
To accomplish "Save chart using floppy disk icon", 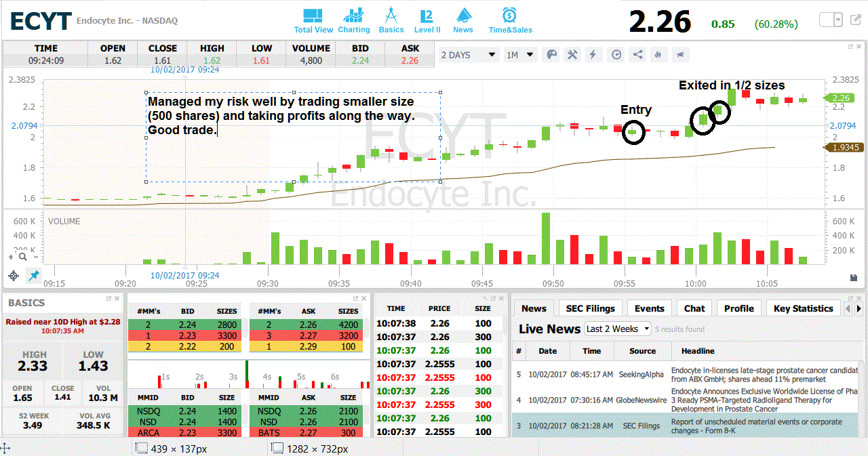I will point(854,278).
